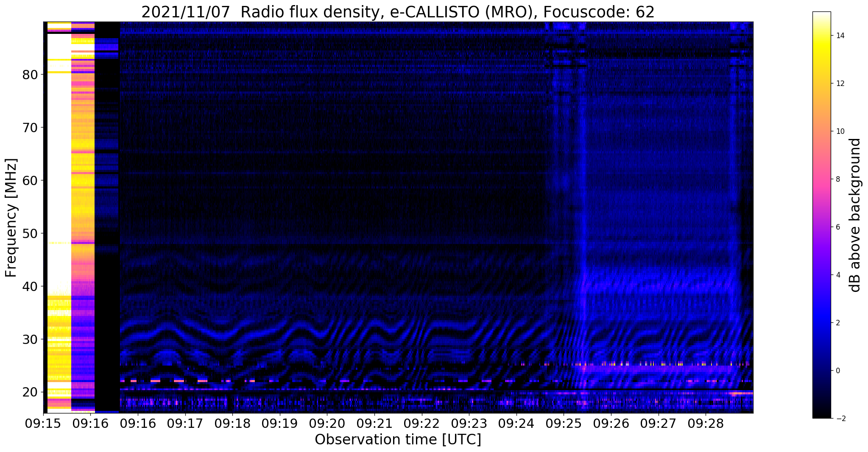The height and width of the screenshot is (452, 868).
Task: Click the 12 value on the colorbar
Action: pyautogui.click(x=840, y=84)
